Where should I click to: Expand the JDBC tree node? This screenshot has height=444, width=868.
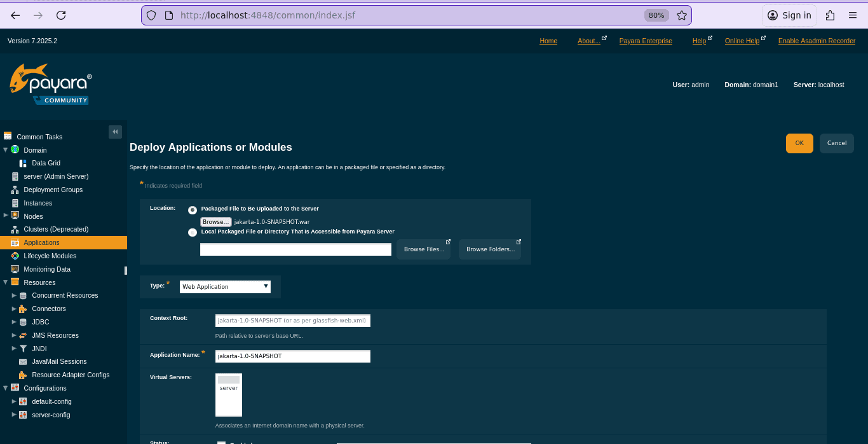tap(15, 322)
